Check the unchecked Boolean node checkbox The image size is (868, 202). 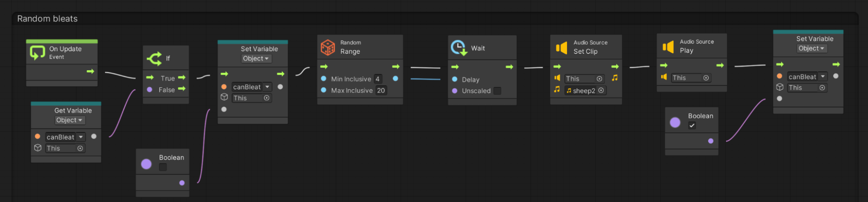tap(163, 167)
